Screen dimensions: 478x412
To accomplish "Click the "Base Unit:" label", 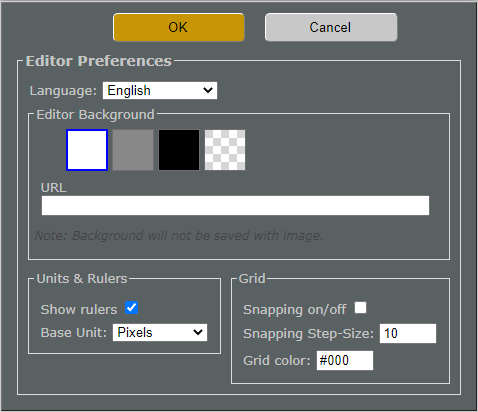I will [x=74, y=333].
